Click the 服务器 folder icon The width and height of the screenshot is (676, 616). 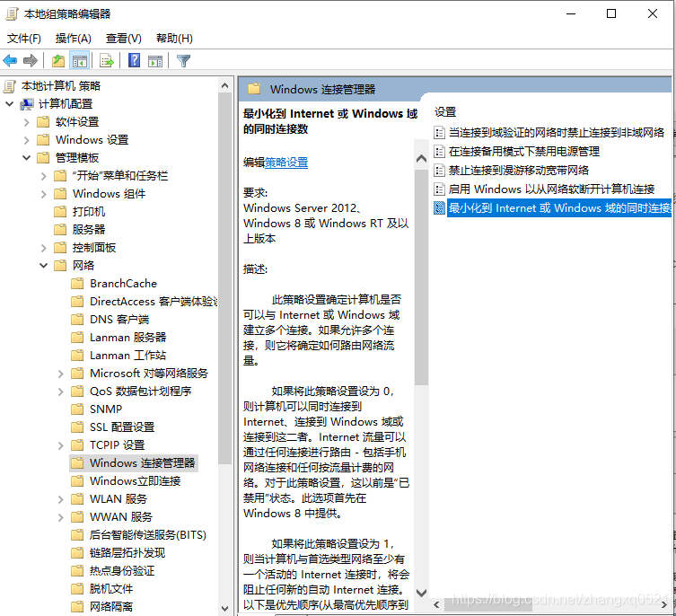click(60, 230)
